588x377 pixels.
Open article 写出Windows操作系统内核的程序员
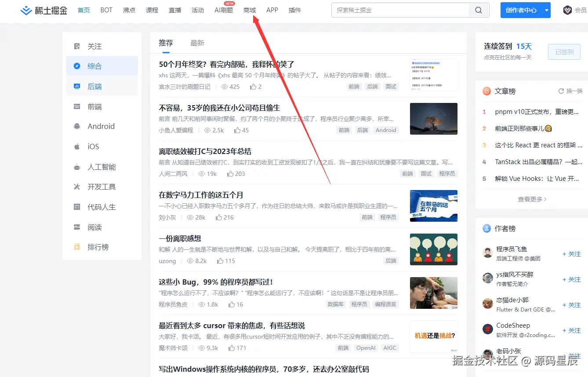pyautogui.click(x=264, y=369)
